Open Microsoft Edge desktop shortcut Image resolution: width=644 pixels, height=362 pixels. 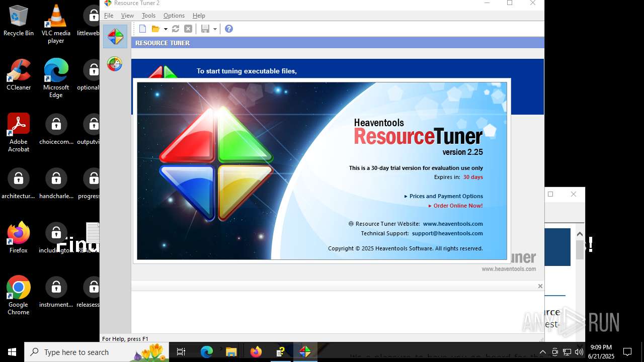coord(56,78)
